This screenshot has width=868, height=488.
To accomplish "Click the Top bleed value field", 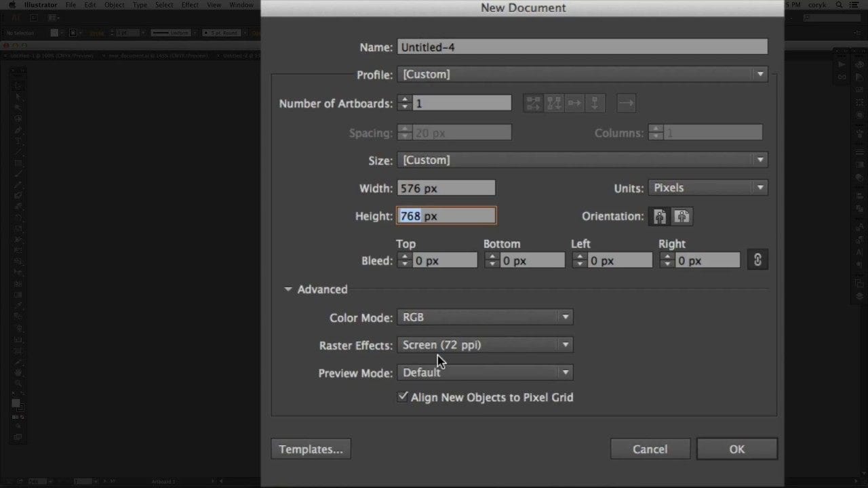I will tap(445, 260).
